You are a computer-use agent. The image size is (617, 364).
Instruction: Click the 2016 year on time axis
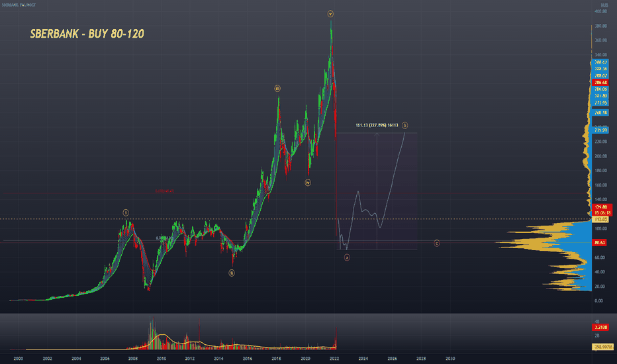[x=248, y=359]
